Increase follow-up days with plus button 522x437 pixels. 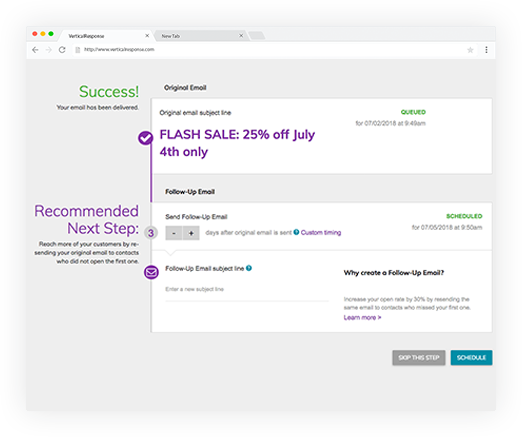pyautogui.click(x=191, y=233)
